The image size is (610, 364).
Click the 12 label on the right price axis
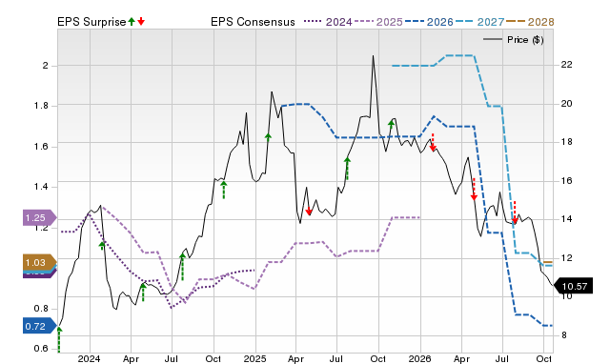(x=567, y=258)
